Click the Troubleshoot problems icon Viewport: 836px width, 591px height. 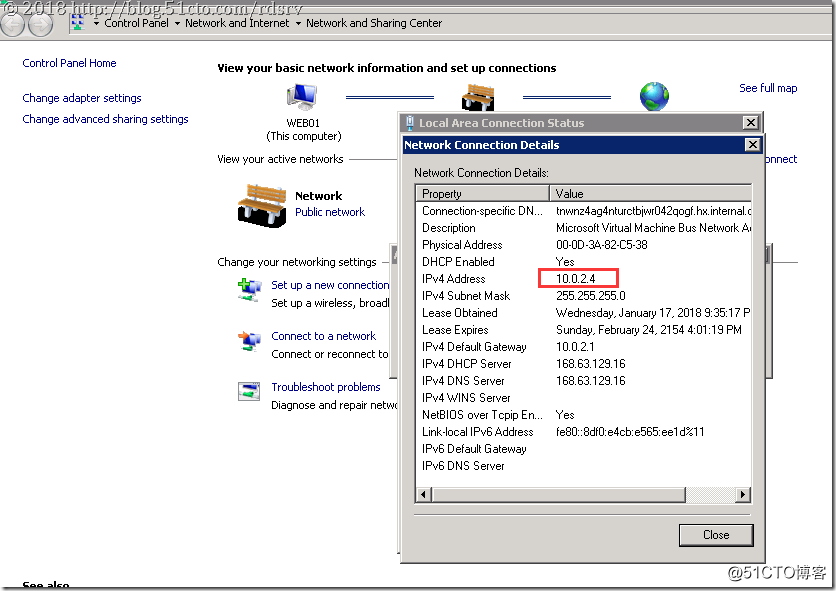coord(249,392)
